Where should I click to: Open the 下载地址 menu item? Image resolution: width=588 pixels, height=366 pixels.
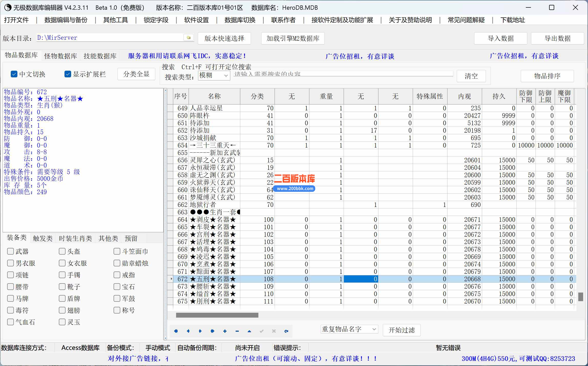(513, 20)
